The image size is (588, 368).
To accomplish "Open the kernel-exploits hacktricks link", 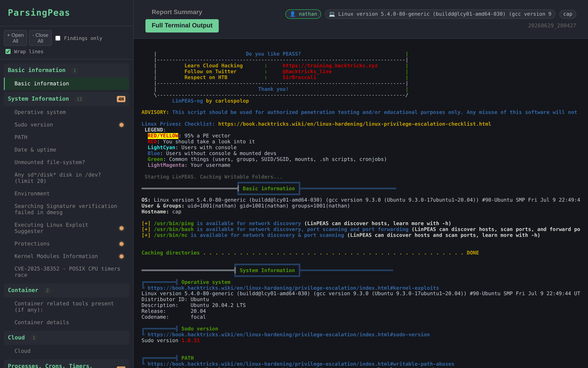I will tap(293, 288).
